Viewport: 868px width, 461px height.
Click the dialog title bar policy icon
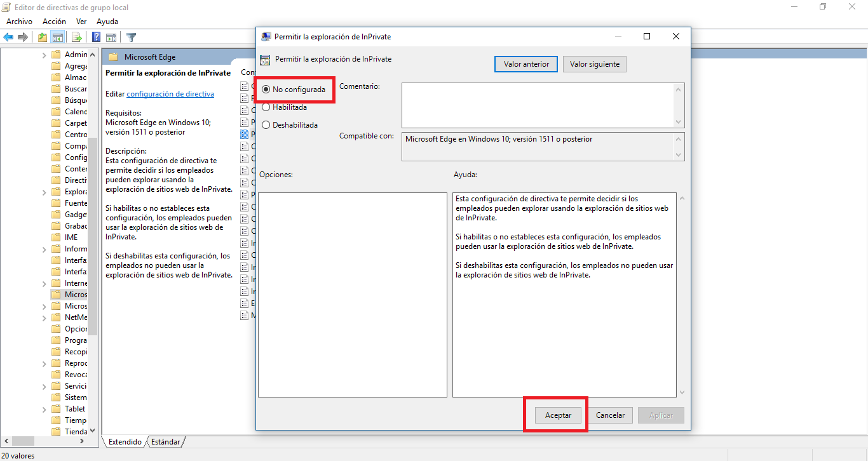[x=266, y=36]
